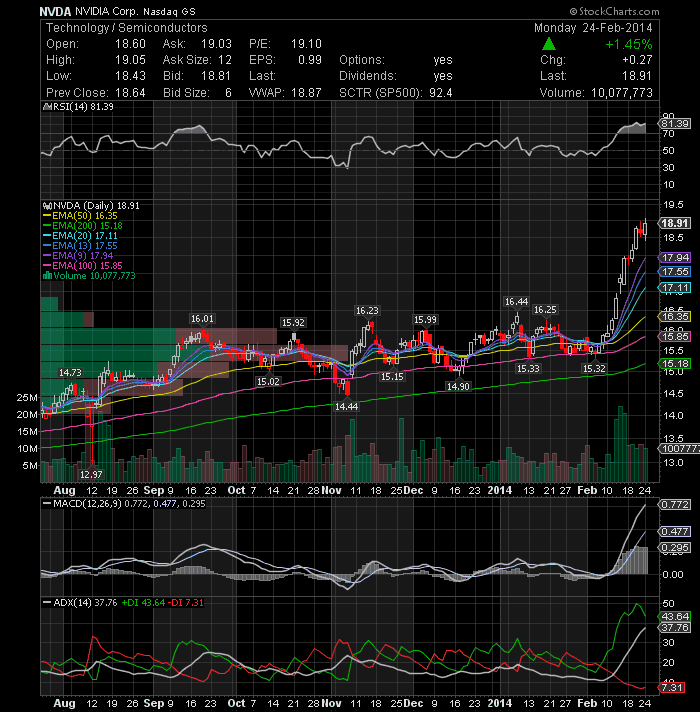The height and width of the screenshot is (712, 700).
Task: Click the header Volume value 10,077,773
Action: pyautogui.click(x=622, y=93)
